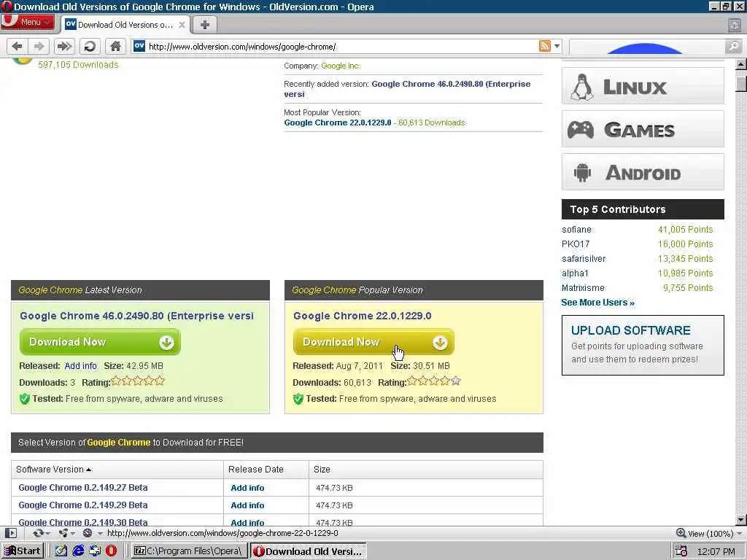Click the system tray icon beside clock
The image size is (747, 560).
(x=681, y=551)
